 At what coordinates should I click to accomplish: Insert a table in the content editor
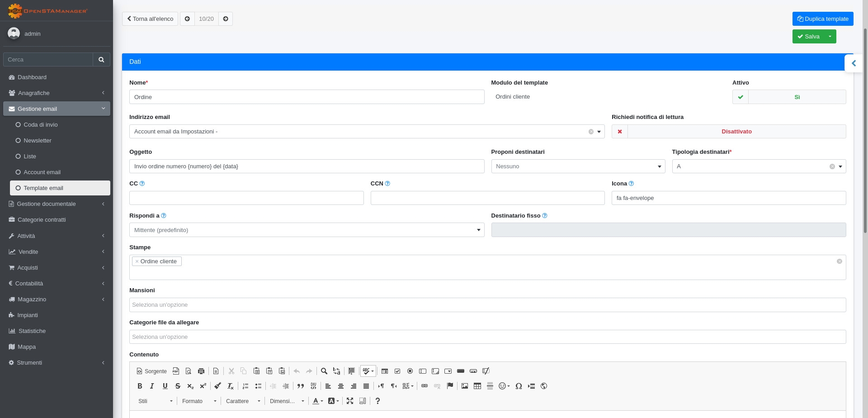click(x=477, y=386)
